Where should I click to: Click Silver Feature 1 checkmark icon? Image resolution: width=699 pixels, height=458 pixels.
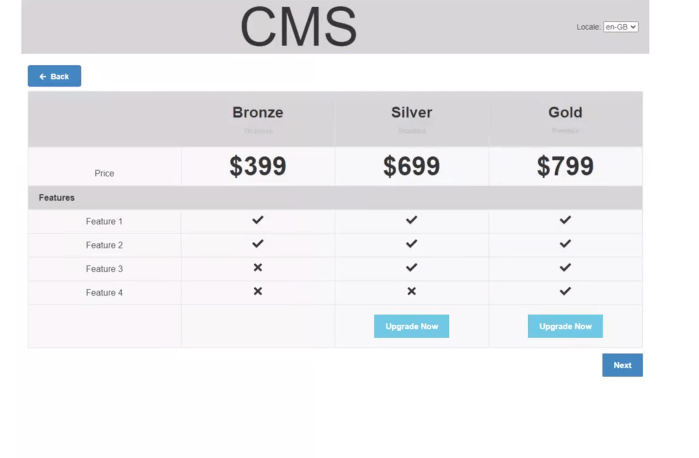[411, 220]
